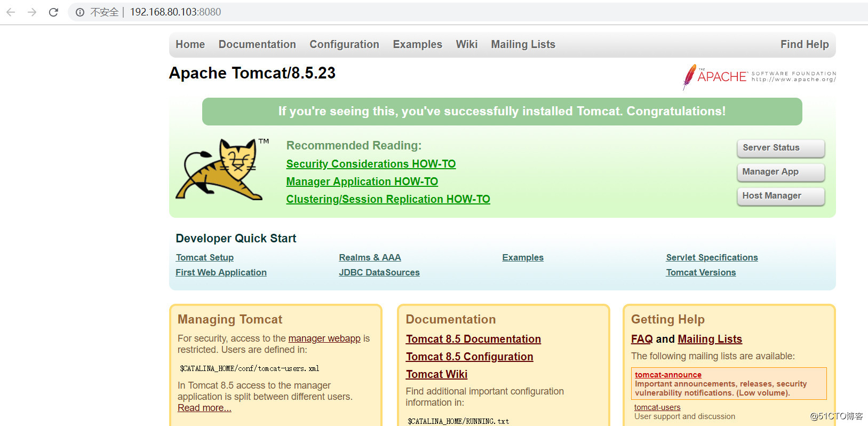Click the Getting Help heading
This screenshot has width=868, height=426.
click(x=668, y=319)
